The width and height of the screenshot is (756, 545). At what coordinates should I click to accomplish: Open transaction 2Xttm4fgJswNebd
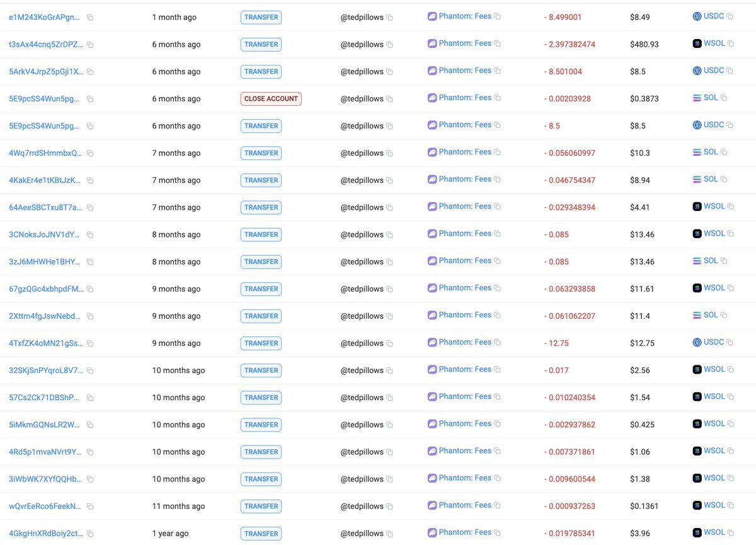pyautogui.click(x=45, y=316)
